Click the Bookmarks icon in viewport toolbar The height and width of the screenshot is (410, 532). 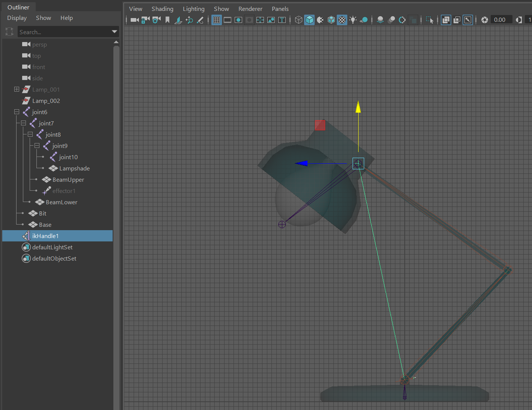pyautogui.click(x=167, y=20)
